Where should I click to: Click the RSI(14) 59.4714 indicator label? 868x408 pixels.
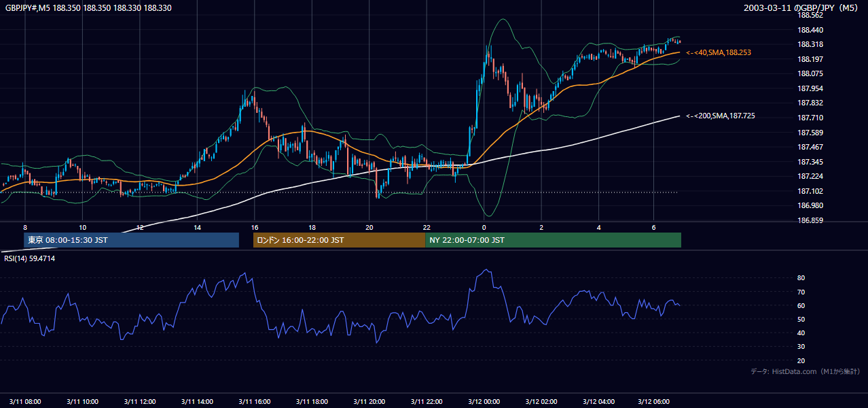[x=29, y=258]
